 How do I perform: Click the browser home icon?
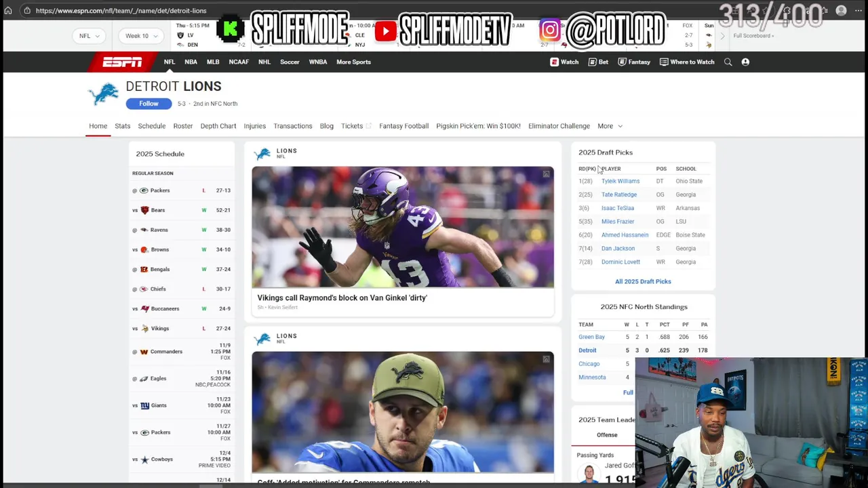pyautogui.click(x=8, y=10)
